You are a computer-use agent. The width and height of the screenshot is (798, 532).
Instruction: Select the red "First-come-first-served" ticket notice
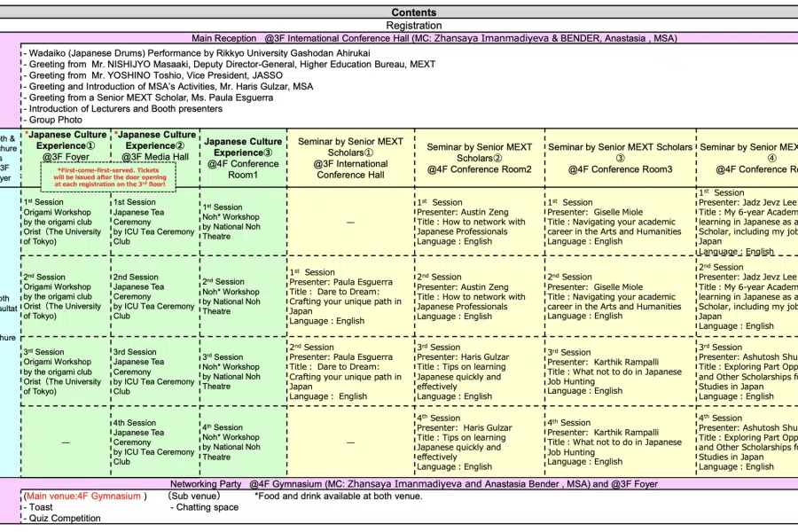click(x=110, y=177)
